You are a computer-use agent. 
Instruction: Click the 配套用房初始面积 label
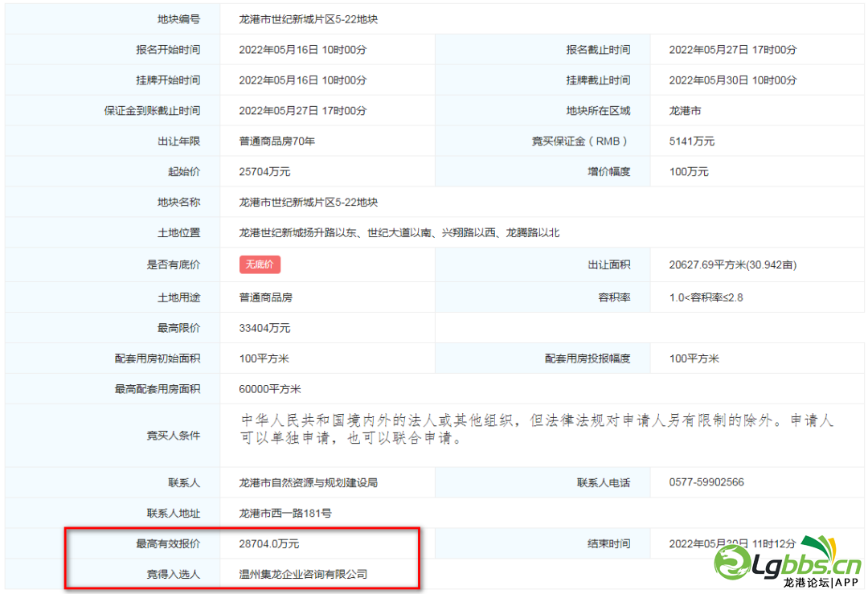coord(158,358)
